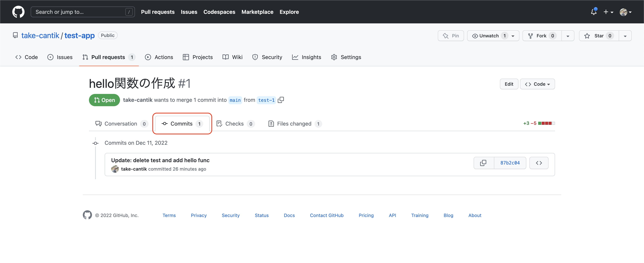Unwatch the repository
This screenshot has width=644, height=263.
tap(489, 36)
